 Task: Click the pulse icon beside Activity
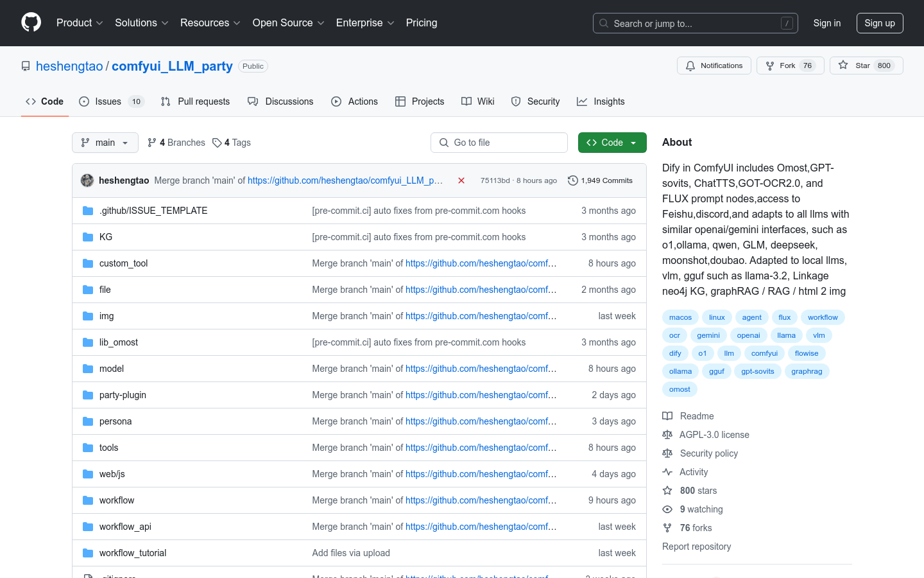point(667,472)
